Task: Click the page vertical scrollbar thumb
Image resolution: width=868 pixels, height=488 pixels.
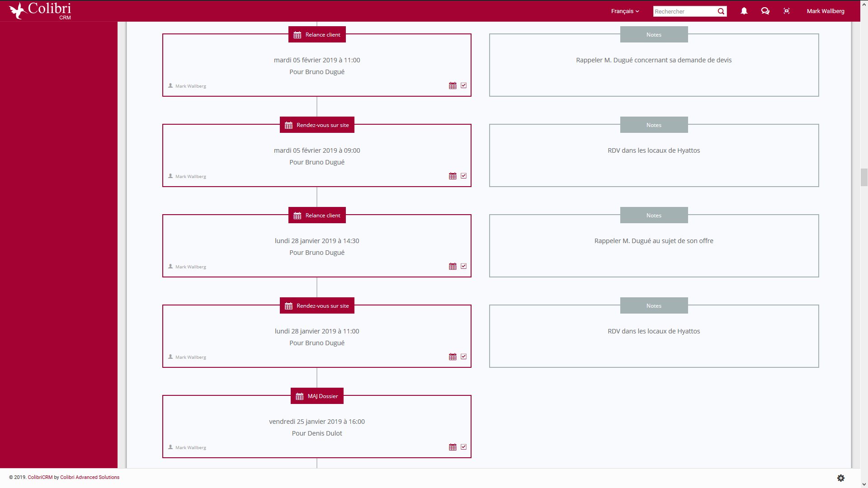Action: pos(864,177)
